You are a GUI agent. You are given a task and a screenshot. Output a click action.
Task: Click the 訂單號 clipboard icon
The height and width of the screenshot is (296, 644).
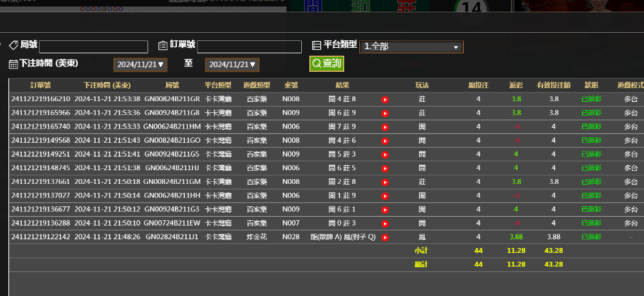[x=163, y=45]
